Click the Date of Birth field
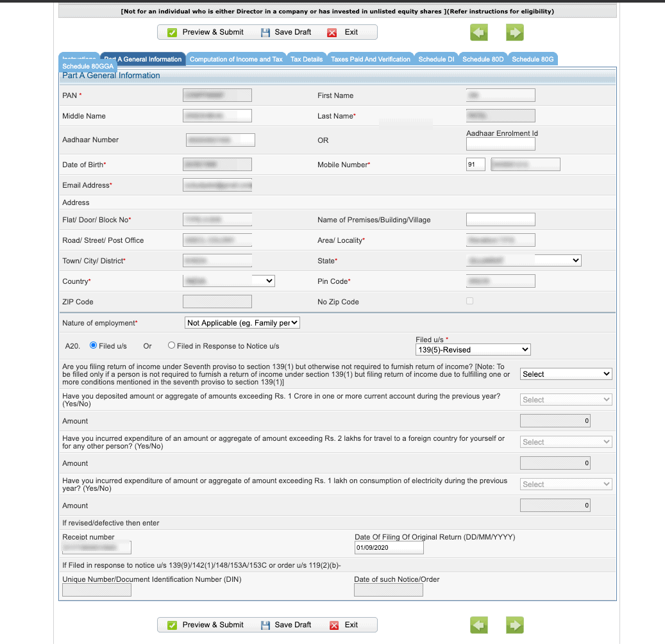 tap(217, 165)
